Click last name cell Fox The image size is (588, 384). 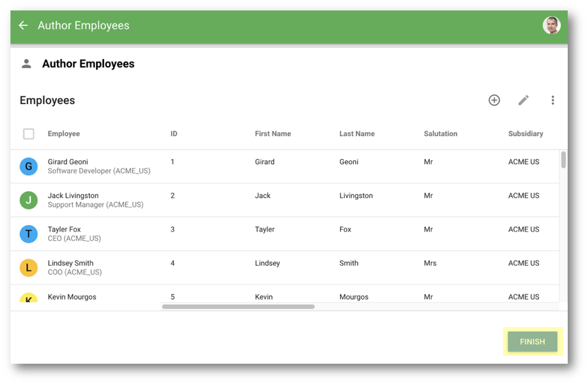pyautogui.click(x=345, y=230)
